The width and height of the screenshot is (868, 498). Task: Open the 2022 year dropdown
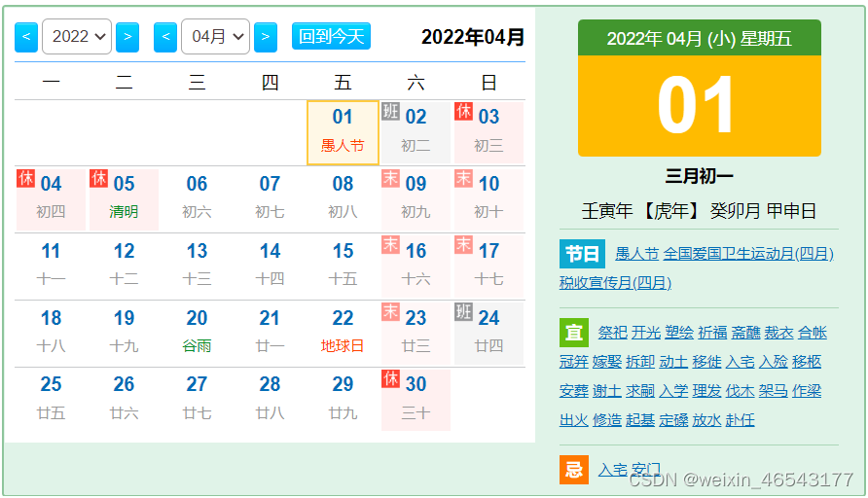tap(77, 37)
